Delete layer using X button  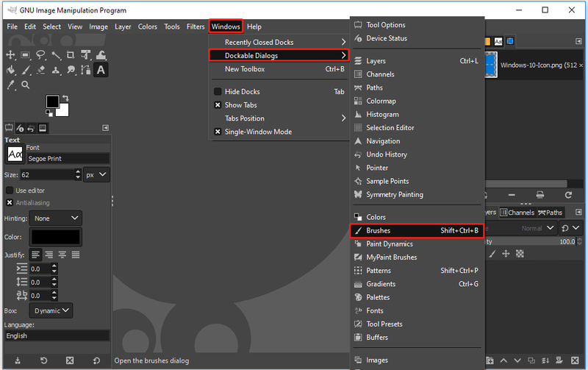575,360
